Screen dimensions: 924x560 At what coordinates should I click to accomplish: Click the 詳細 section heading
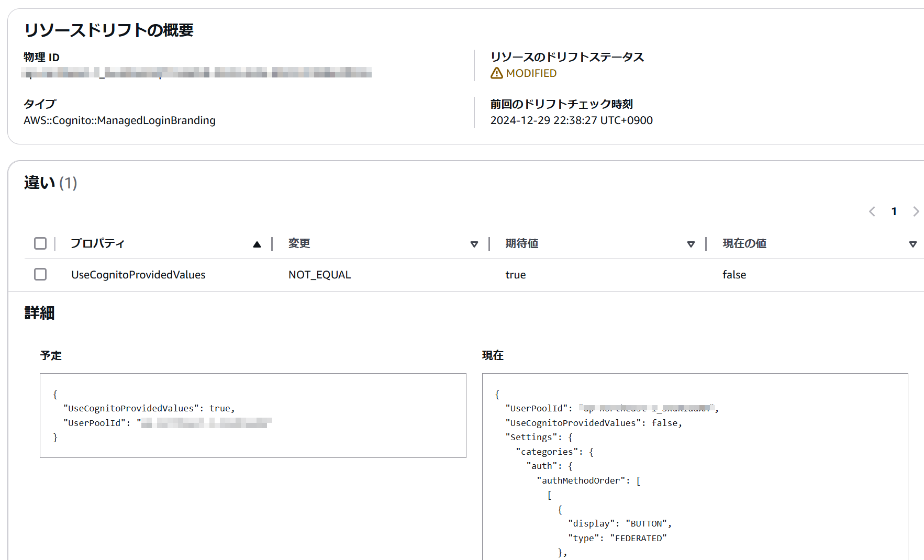(x=40, y=312)
